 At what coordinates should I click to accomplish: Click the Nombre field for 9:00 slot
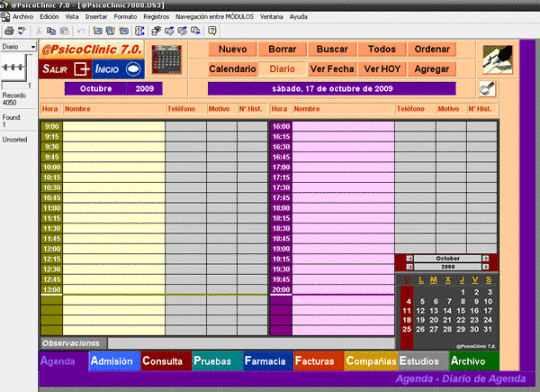click(114, 126)
